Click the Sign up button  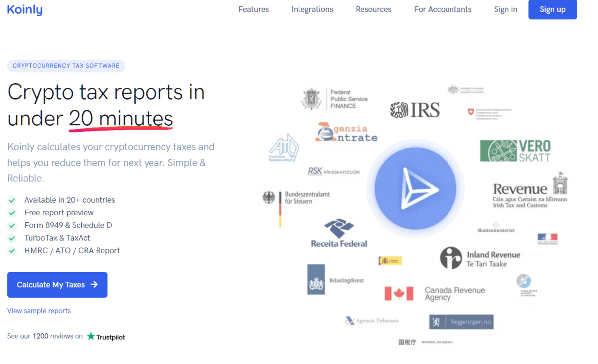553,9
